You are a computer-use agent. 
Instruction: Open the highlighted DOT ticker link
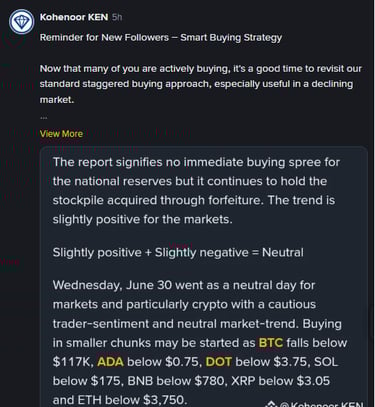tap(219, 362)
